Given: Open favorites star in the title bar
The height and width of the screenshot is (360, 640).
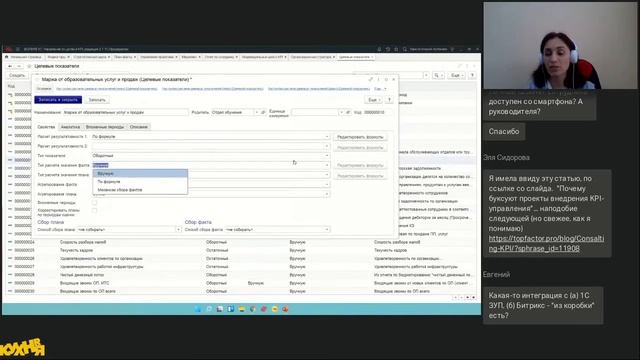Looking at the screenshot, I should click(x=396, y=49).
